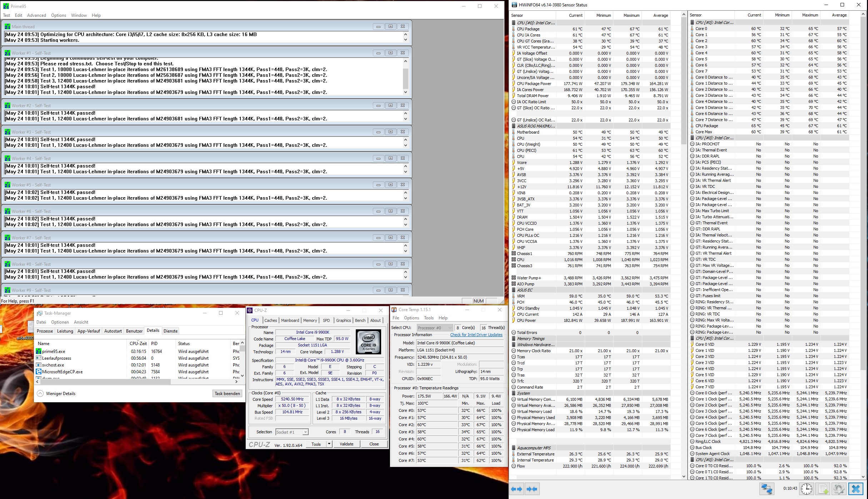The width and height of the screenshot is (868, 499).
Task: Click the shrink sensor panels arrows icon
Action: pyautogui.click(x=532, y=489)
